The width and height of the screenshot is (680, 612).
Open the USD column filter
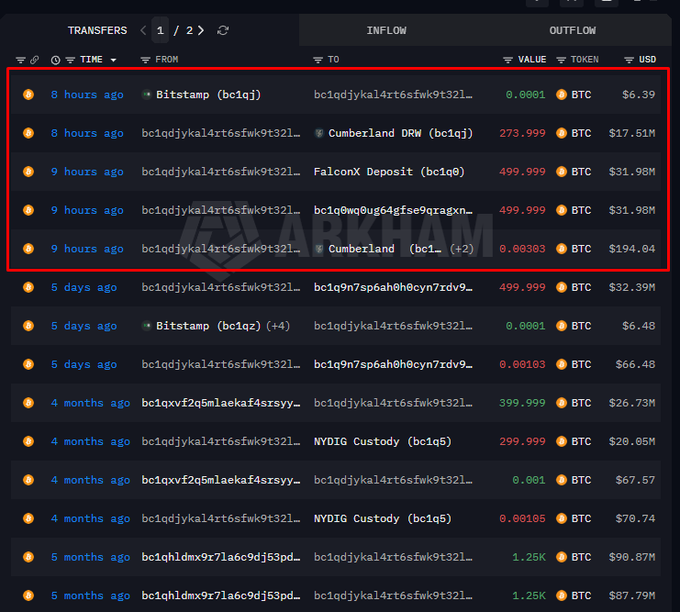629,60
